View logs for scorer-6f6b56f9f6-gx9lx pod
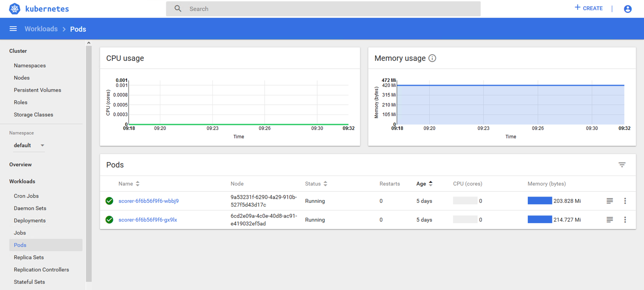 (x=610, y=220)
